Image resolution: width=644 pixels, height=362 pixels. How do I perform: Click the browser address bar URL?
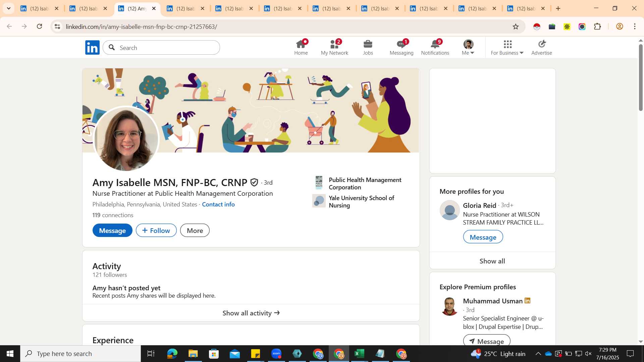pyautogui.click(x=142, y=26)
